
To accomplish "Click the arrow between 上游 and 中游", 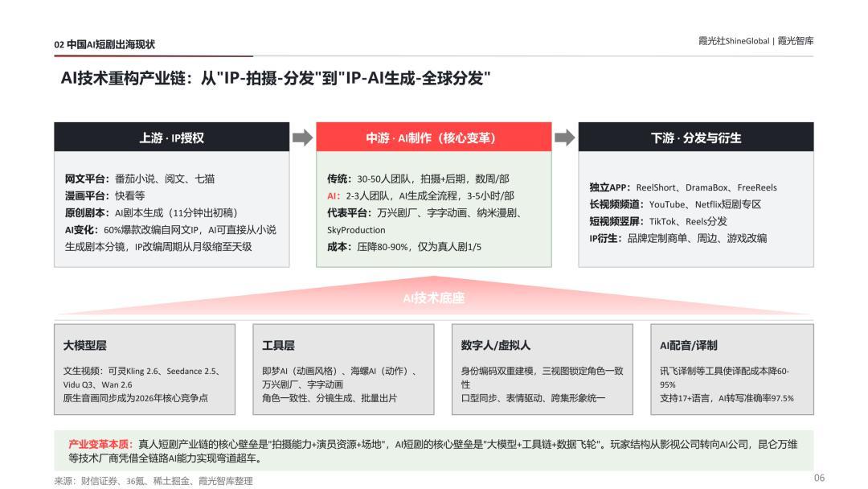I will tap(302, 137).
